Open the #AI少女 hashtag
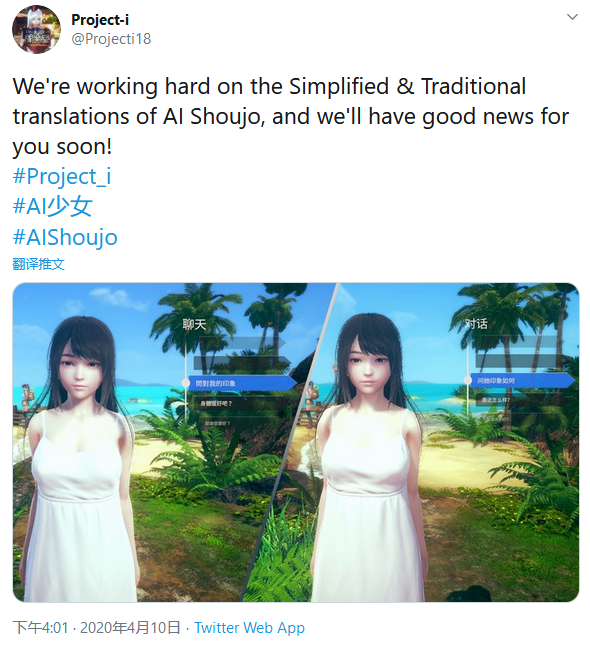 pos(52,206)
